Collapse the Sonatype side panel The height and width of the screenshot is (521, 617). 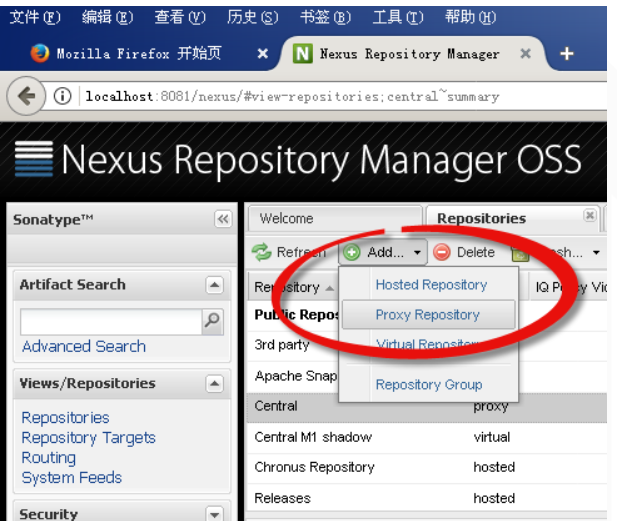(223, 219)
